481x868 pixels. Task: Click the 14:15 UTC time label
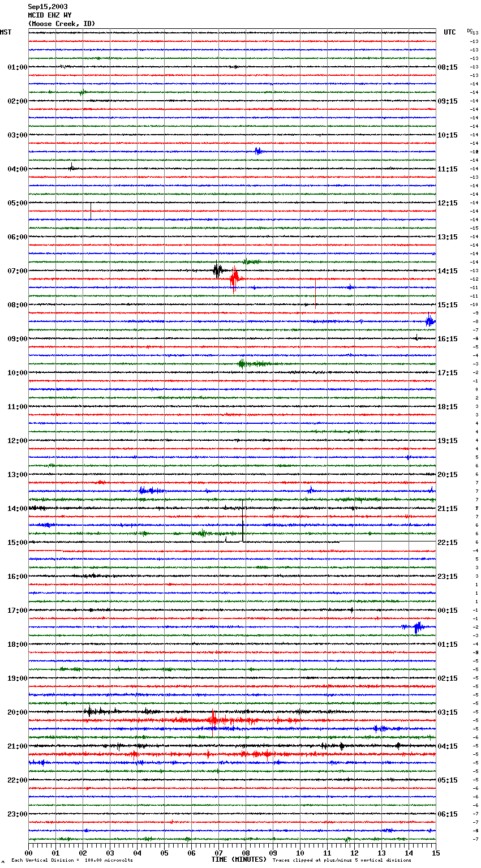tap(448, 271)
